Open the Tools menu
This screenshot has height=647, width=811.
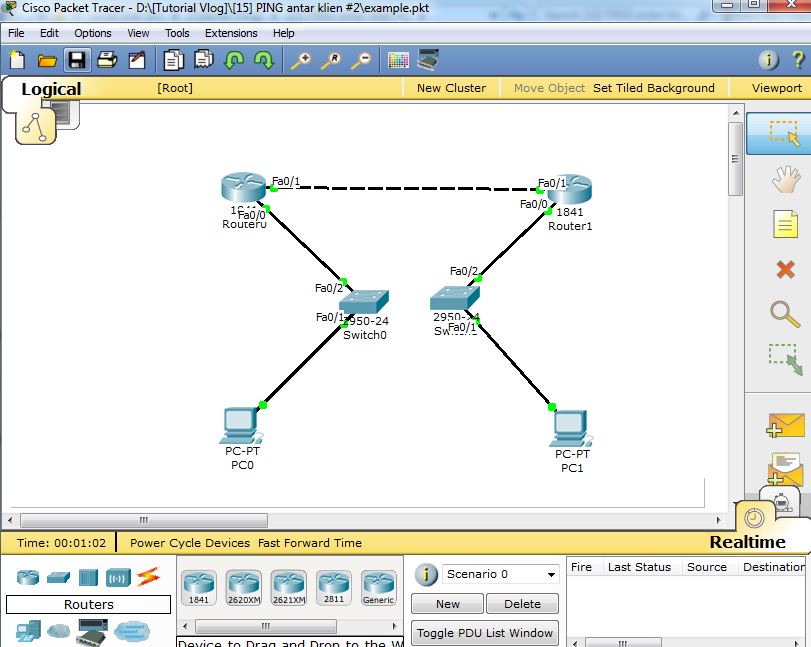[x=177, y=33]
